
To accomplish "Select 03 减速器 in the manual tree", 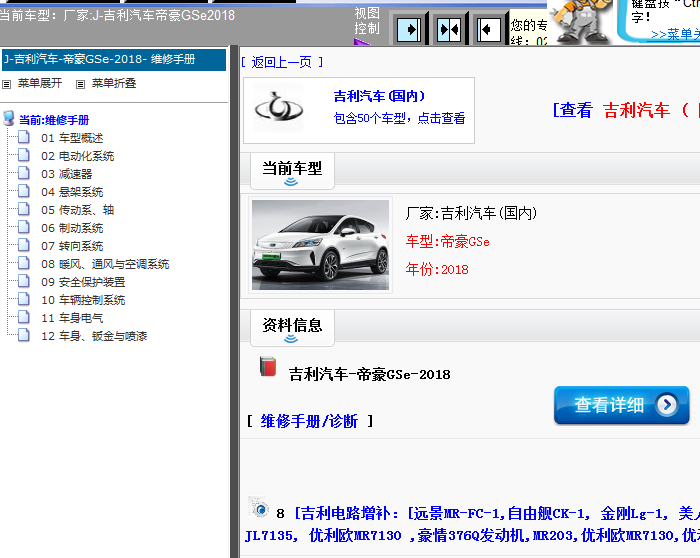I will click(x=67, y=174).
